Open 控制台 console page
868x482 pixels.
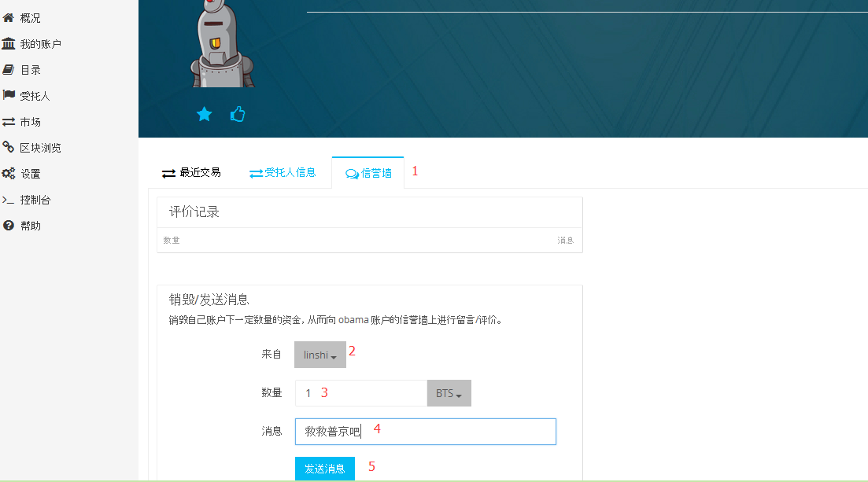point(35,201)
